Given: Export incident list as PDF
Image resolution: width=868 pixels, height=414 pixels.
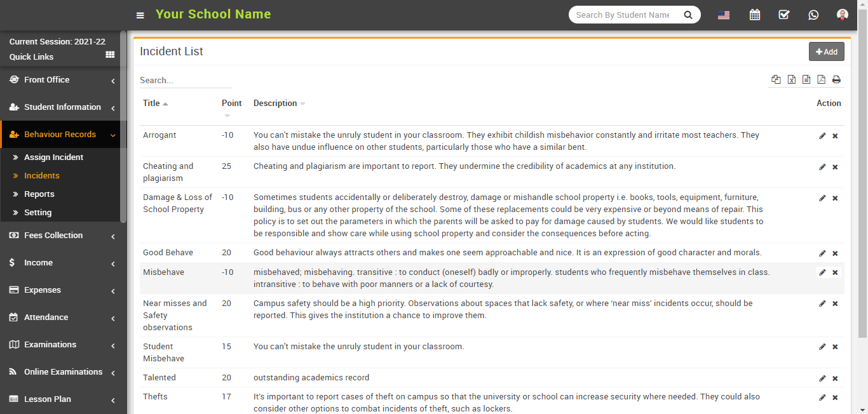Looking at the screenshot, I should click(821, 79).
